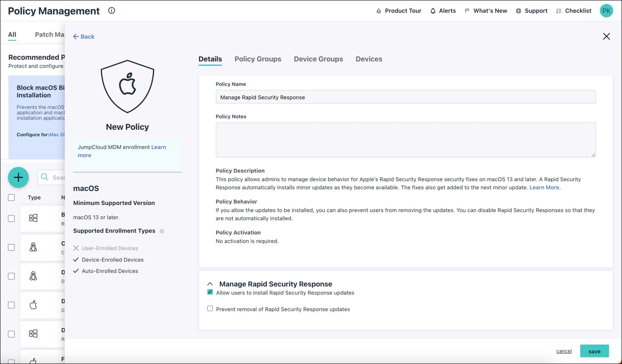The image size is (622, 364).
Task: Click the green plus button to add policy
Action: pos(19,177)
